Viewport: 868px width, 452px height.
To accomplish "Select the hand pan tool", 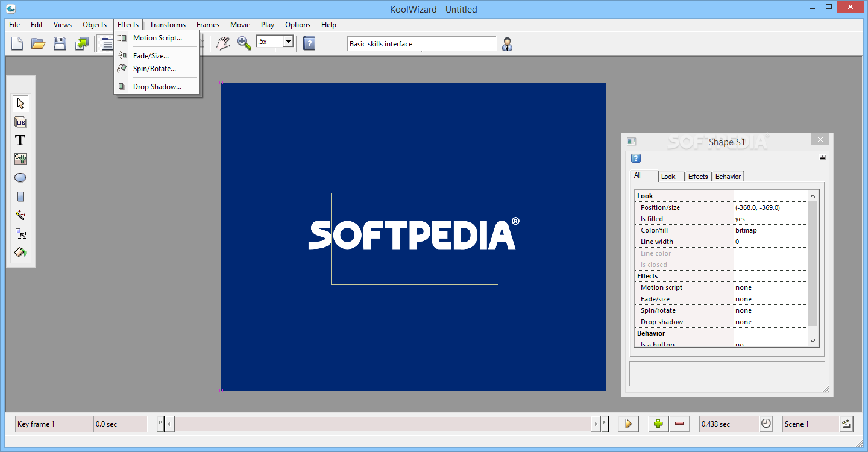I will [223, 43].
